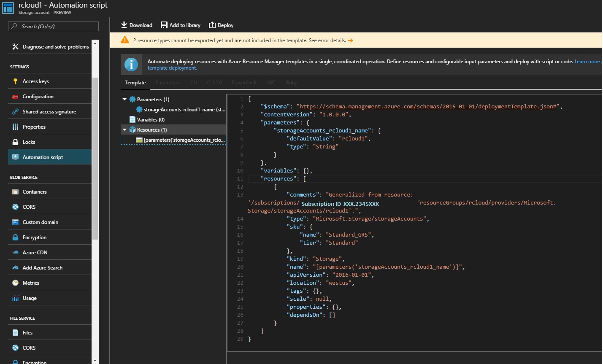
Task: Click the Search (Ctrl+/) field
Action: click(53, 26)
